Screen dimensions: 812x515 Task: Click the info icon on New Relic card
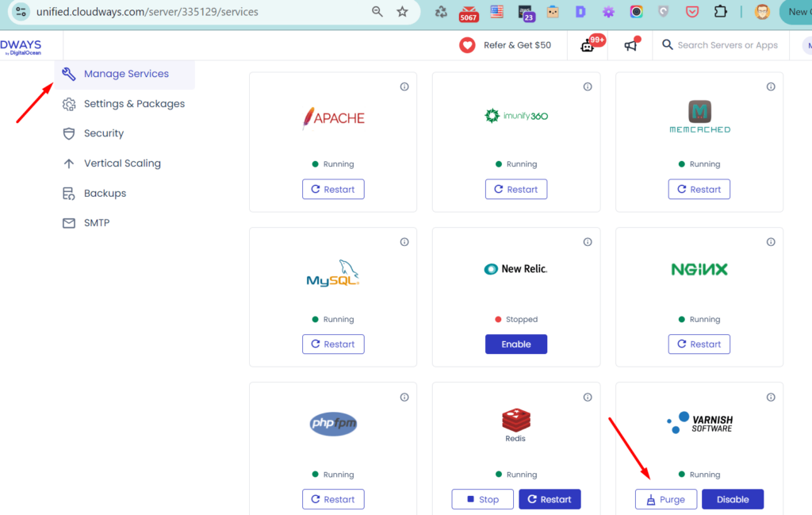[x=588, y=242]
